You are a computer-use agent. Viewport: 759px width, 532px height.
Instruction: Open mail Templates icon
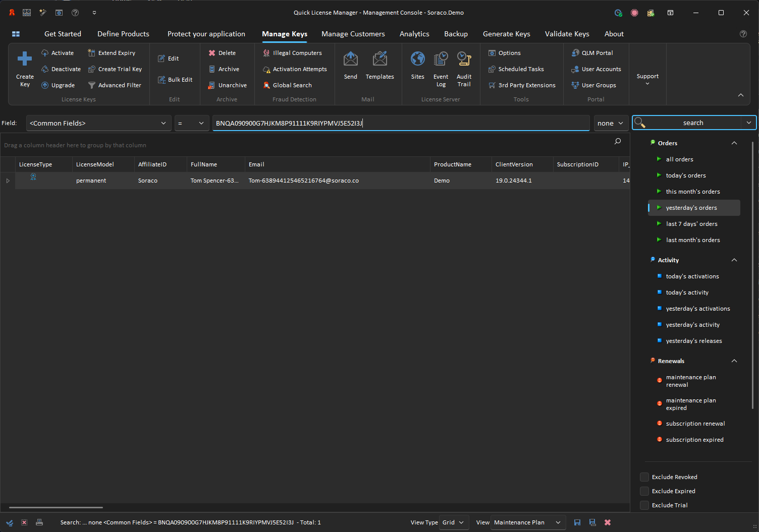point(380,60)
